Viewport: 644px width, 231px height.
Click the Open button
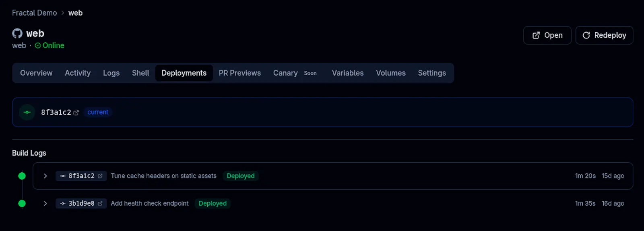[547, 35]
